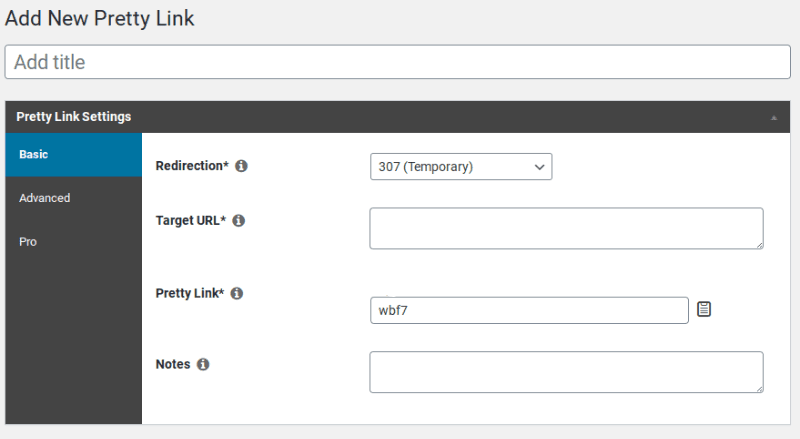The width and height of the screenshot is (800, 439).
Task: Click the Target URL field label
Action: pos(191,221)
